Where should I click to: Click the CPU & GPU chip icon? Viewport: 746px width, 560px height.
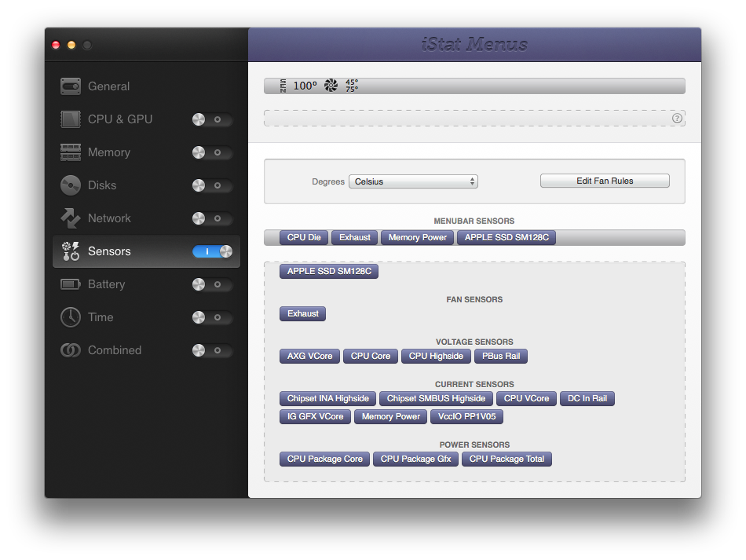(x=71, y=119)
